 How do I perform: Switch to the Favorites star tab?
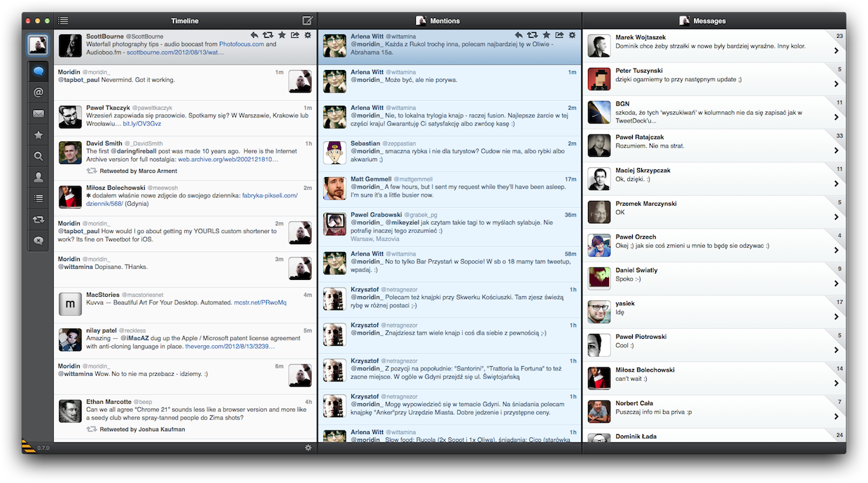coord(38,135)
